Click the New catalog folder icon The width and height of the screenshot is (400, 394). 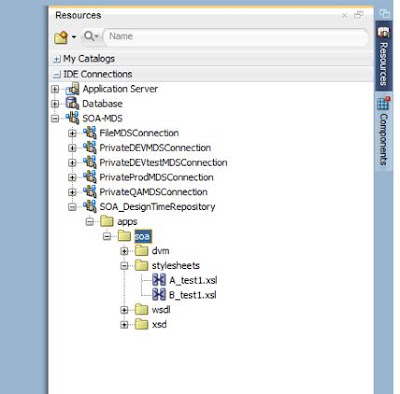point(61,37)
